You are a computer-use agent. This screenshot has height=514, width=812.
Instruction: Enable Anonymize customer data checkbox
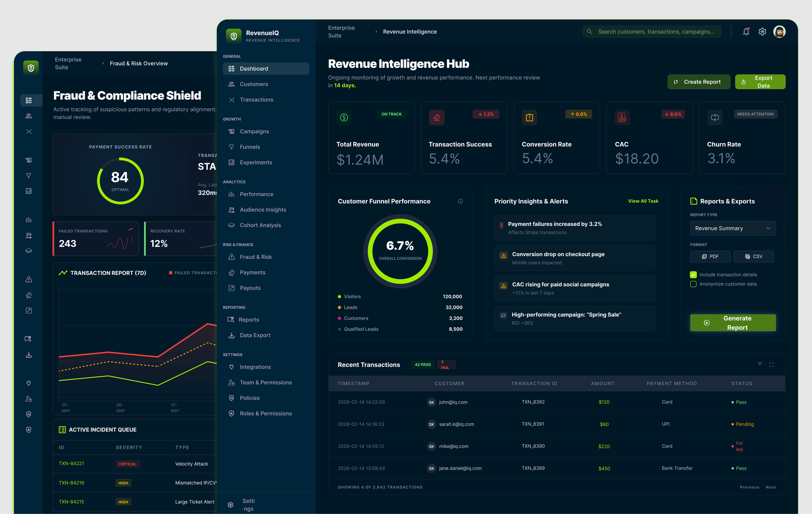(x=693, y=284)
